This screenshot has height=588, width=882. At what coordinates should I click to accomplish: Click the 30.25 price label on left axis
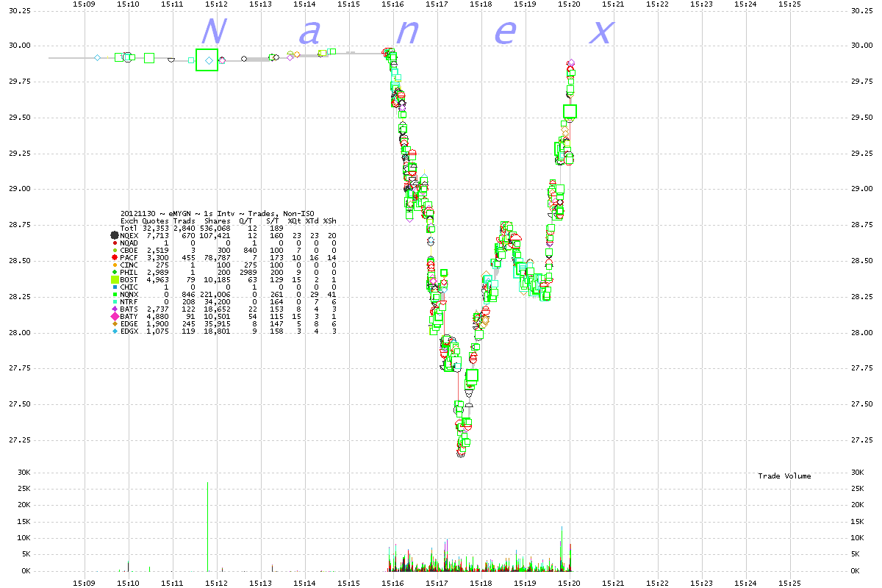19,11
